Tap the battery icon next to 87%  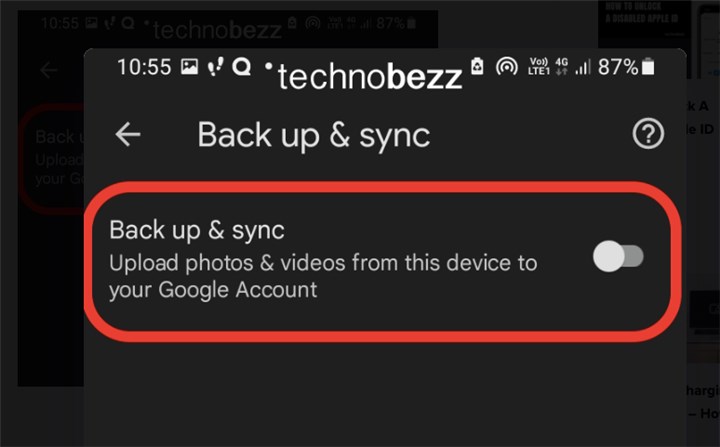click(649, 67)
